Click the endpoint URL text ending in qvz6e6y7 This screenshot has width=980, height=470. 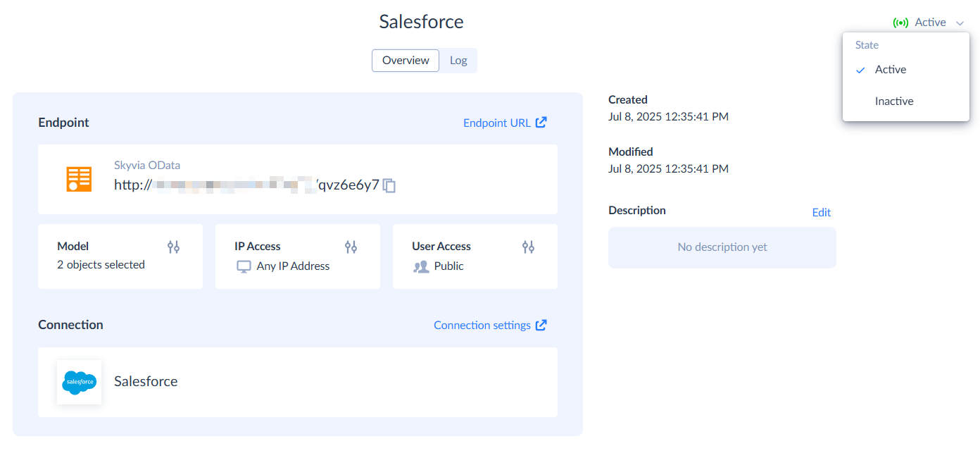246,185
